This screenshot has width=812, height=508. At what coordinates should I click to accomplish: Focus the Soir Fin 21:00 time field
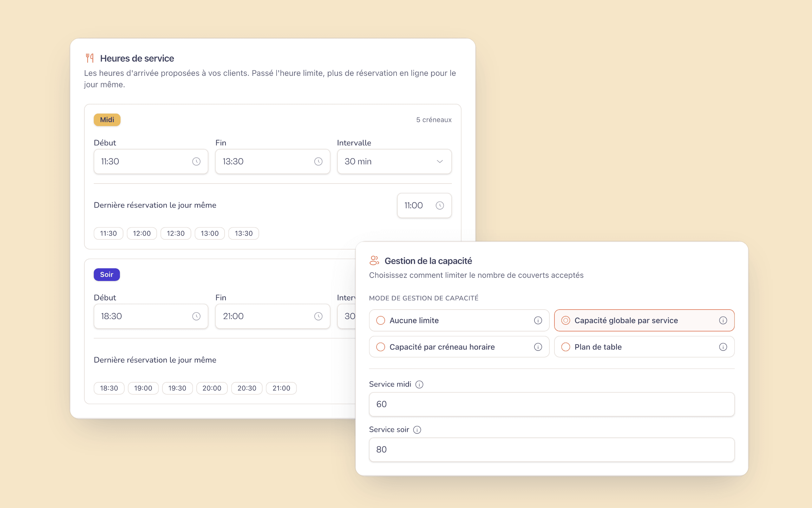(272, 316)
